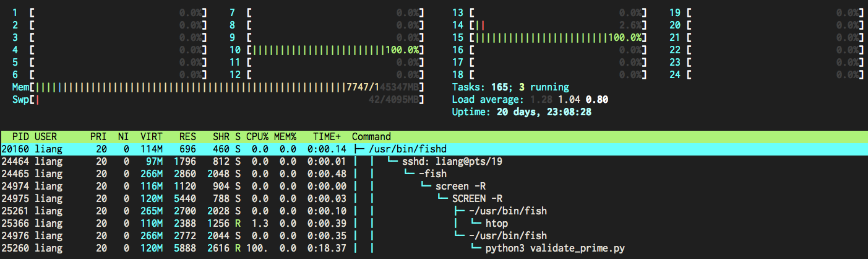
Task: Select the uppercase SCREEN -R process row
Action: click(434, 198)
